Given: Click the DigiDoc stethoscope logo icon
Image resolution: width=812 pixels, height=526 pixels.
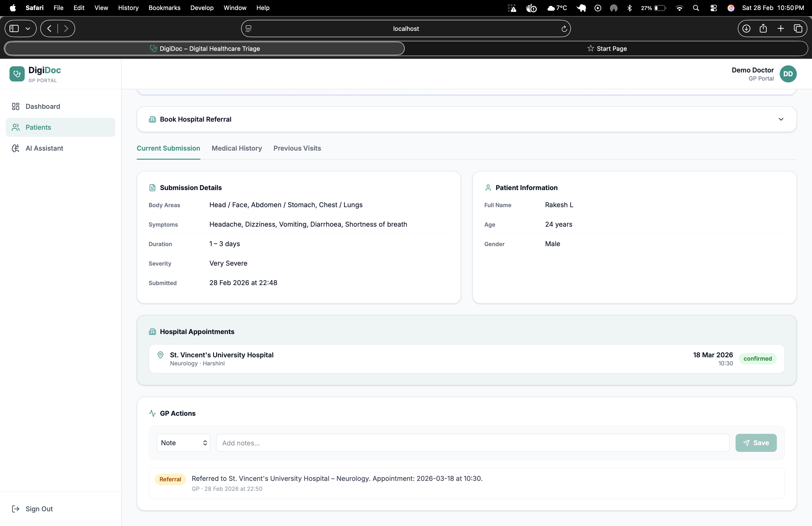Looking at the screenshot, I should [17, 74].
